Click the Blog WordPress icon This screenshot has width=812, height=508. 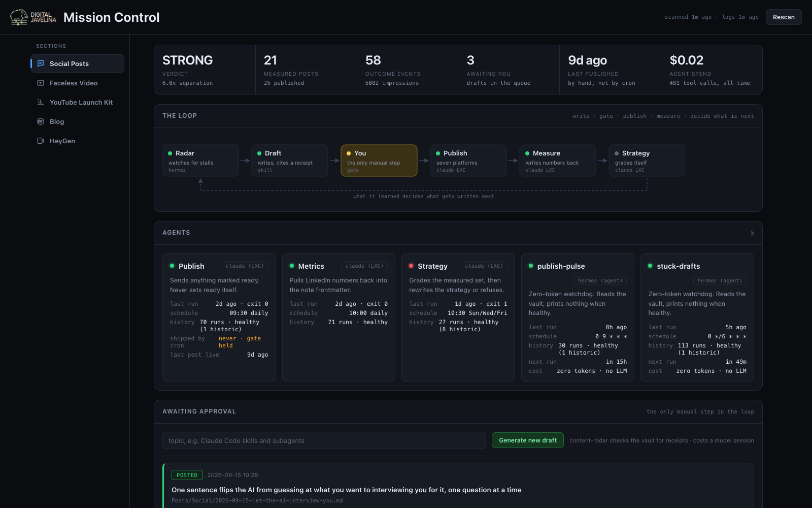click(x=41, y=121)
